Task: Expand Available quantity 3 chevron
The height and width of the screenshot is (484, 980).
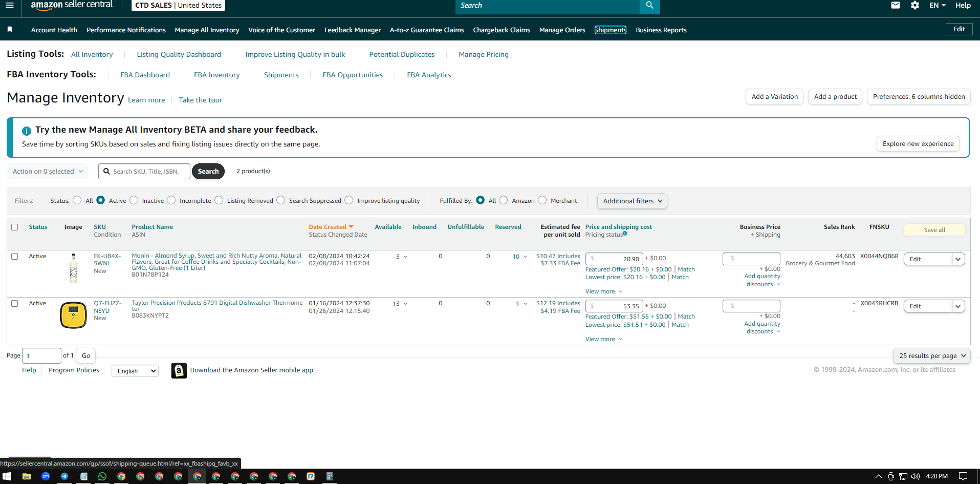Action: tap(405, 257)
